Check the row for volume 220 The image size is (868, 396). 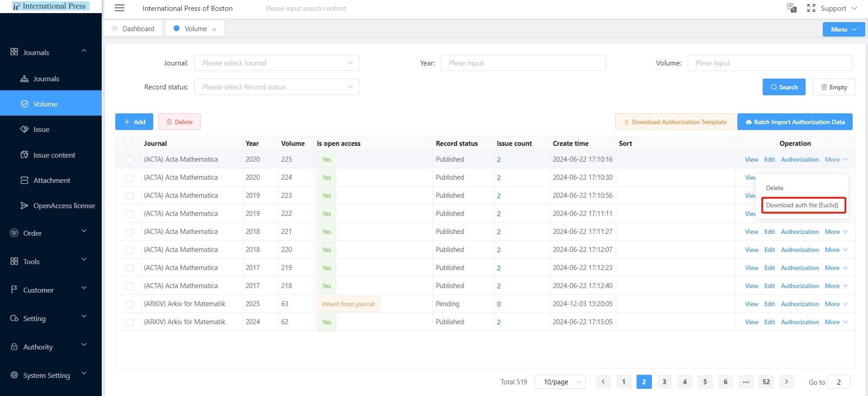point(130,250)
